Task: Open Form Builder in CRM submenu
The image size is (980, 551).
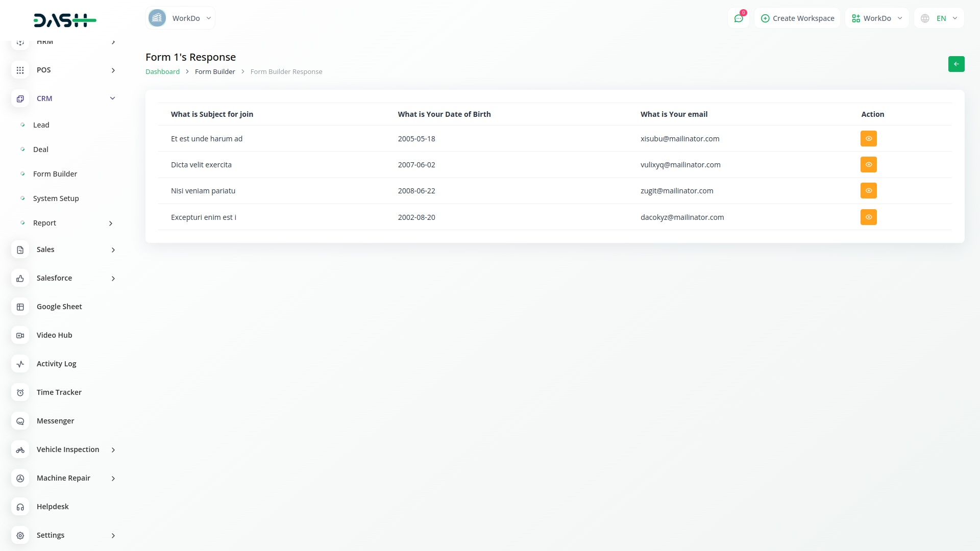Action: click(x=55, y=174)
